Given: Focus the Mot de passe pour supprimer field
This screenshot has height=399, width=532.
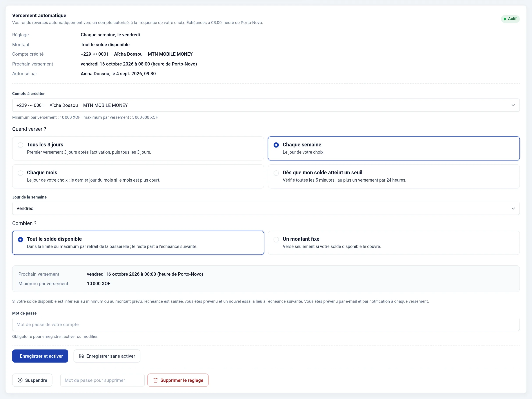Looking at the screenshot, I should (x=102, y=380).
